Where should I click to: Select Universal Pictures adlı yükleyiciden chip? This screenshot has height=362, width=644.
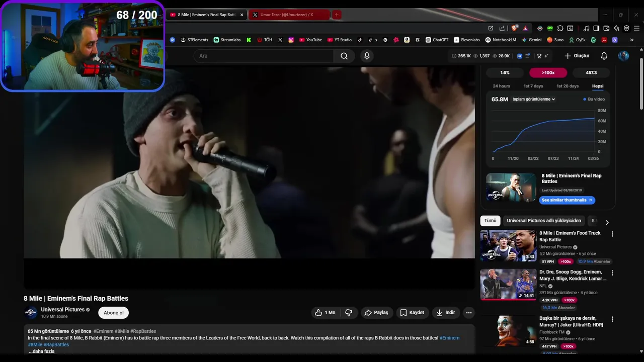pos(544,221)
